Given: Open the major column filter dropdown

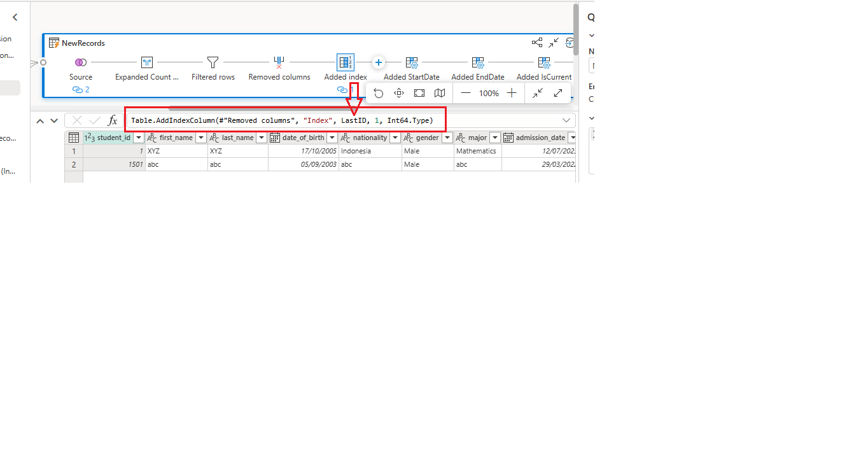Looking at the screenshot, I should 495,138.
